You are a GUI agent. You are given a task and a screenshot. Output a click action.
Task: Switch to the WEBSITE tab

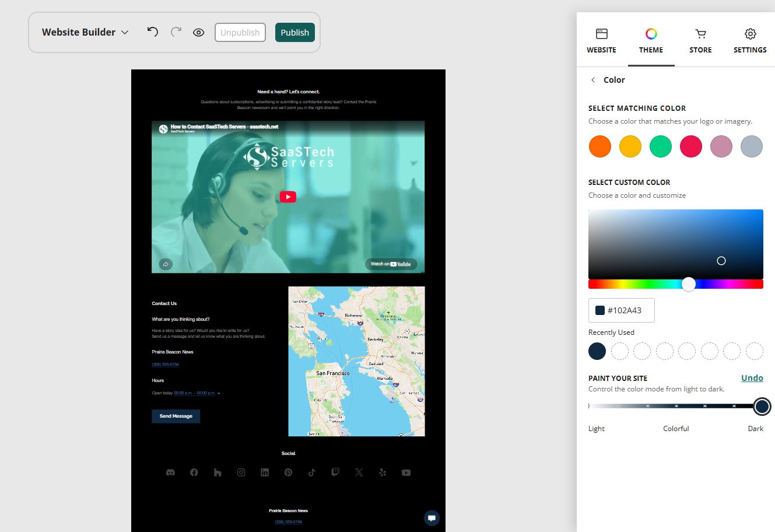coord(602,41)
